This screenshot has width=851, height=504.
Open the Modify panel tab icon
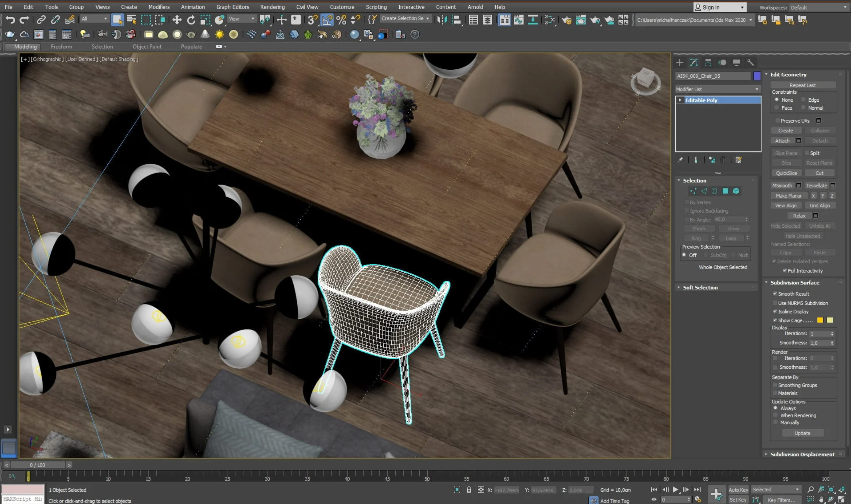(694, 63)
